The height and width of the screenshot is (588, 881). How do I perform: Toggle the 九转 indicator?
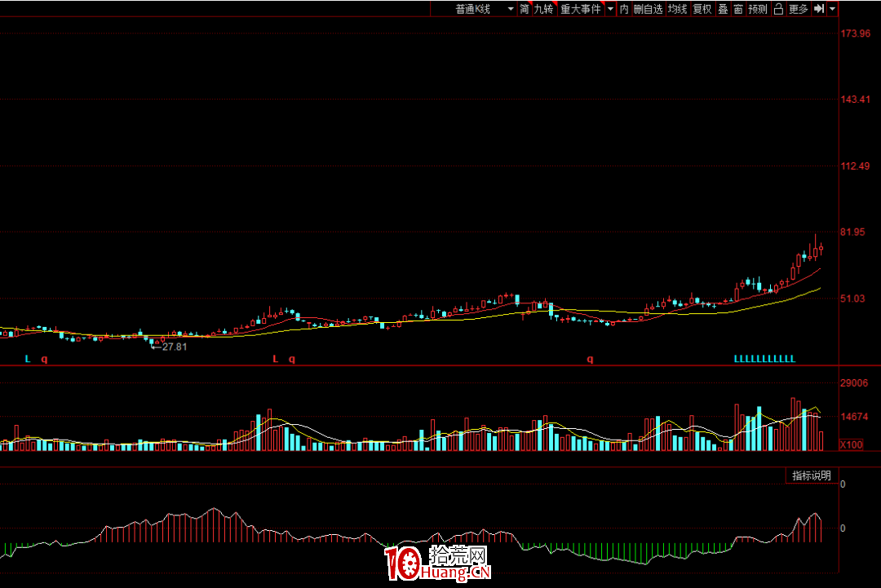pos(543,9)
